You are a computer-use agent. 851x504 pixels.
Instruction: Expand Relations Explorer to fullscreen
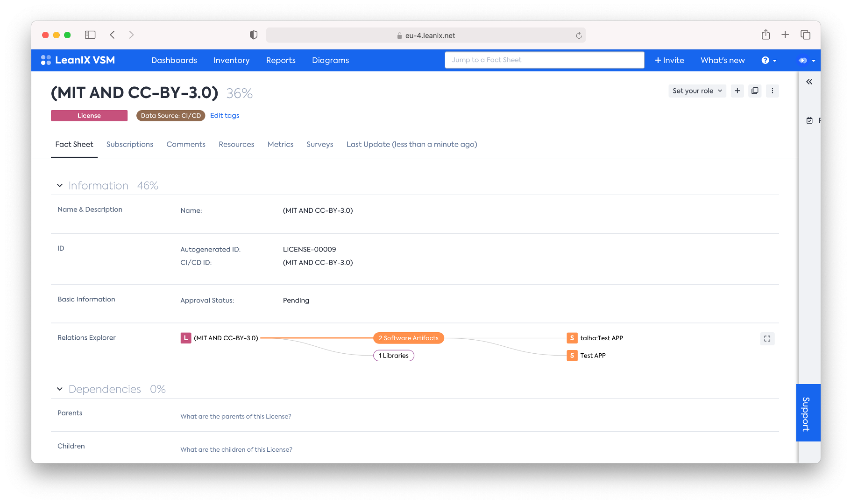767,339
